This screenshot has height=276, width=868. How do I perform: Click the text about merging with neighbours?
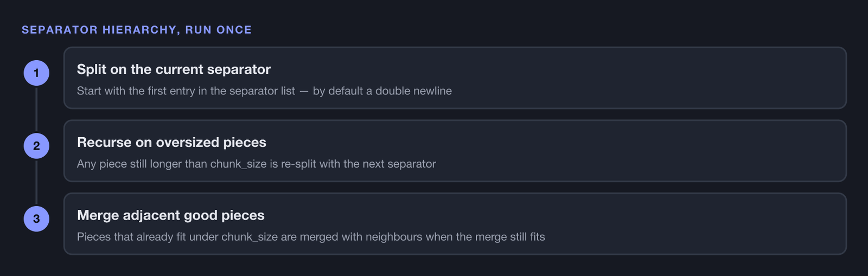[x=311, y=236]
